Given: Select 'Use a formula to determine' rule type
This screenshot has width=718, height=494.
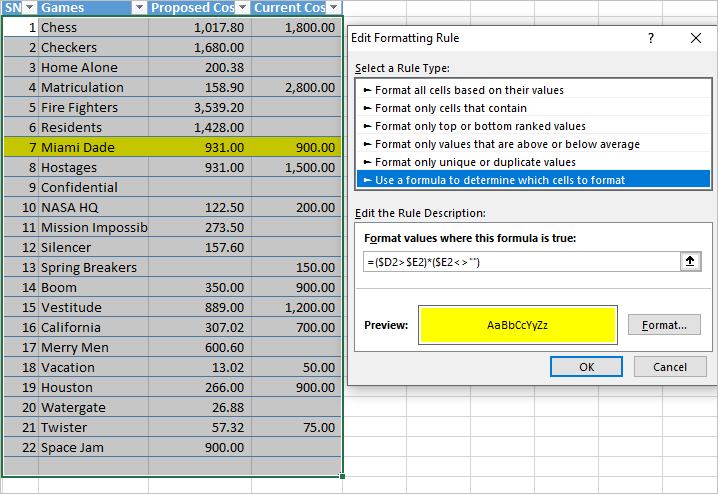Looking at the screenshot, I should tap(533, 180).
